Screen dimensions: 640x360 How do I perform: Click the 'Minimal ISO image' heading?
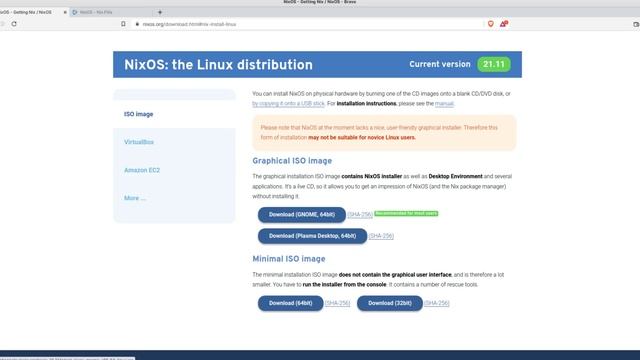click(x=289, y=259)
